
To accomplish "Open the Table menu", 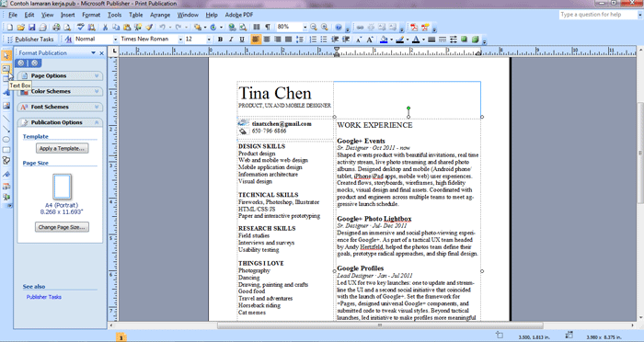I will (135, 15).
